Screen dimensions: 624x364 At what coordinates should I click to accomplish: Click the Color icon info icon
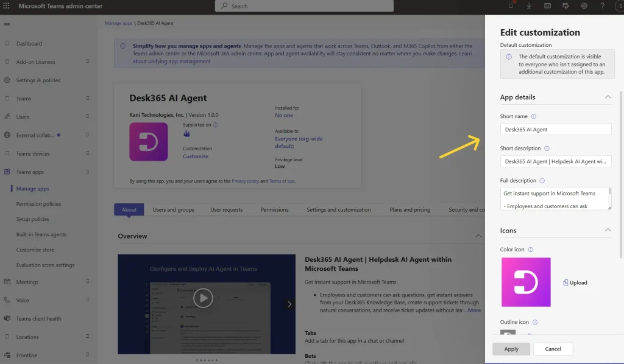(531, 250)
